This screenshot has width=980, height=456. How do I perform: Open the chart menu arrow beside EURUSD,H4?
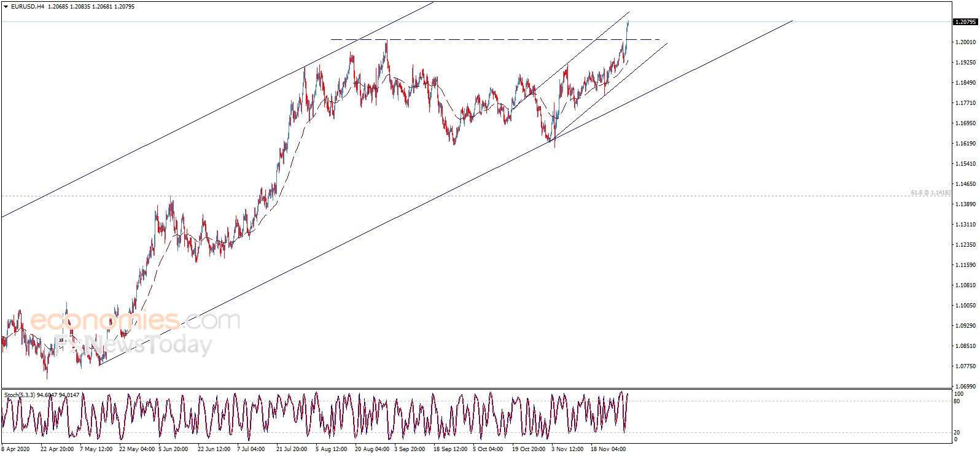click(6, 7)
